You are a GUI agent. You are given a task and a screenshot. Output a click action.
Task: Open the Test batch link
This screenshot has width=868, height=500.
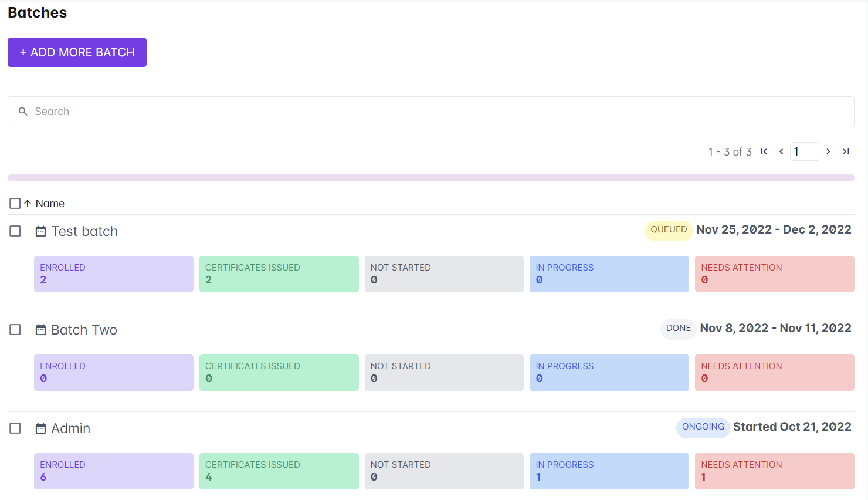(84, 231)
